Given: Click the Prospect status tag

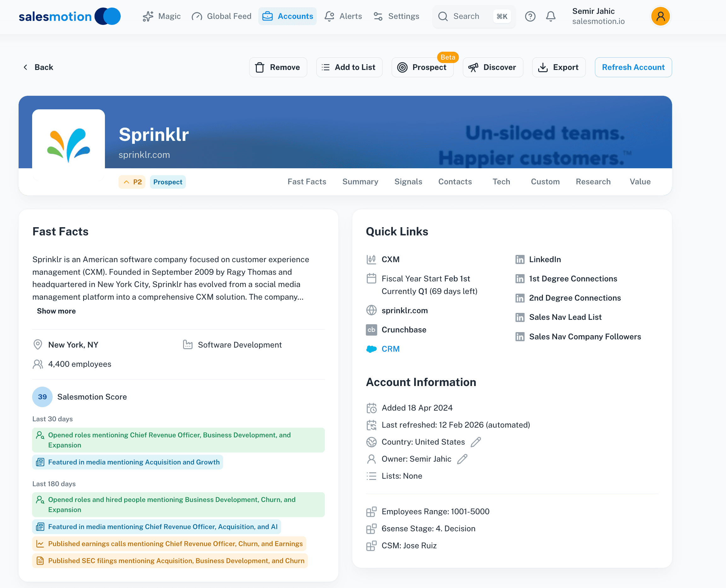Looking at the screenshot, I should click(168, 182).
